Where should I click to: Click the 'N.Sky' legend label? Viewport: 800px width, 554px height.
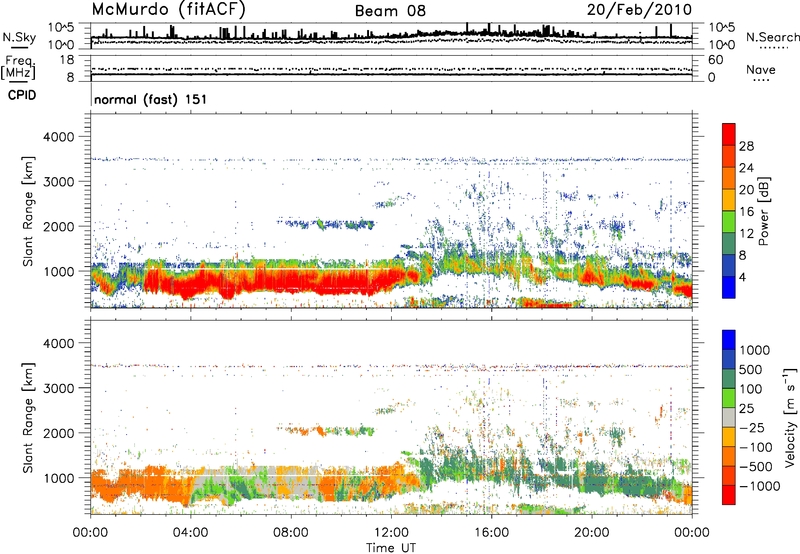pos(19,37)
